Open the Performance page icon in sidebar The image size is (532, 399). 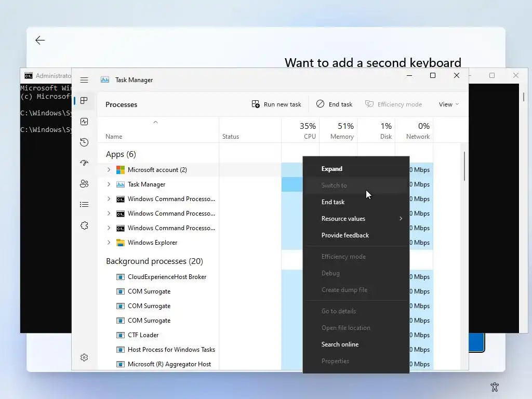point(84,122)
